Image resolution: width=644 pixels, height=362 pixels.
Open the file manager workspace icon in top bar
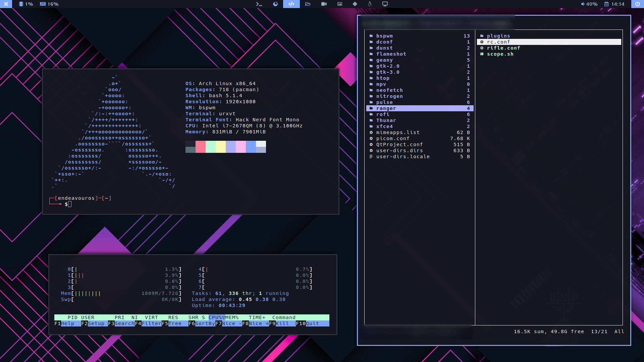point(308,4)
